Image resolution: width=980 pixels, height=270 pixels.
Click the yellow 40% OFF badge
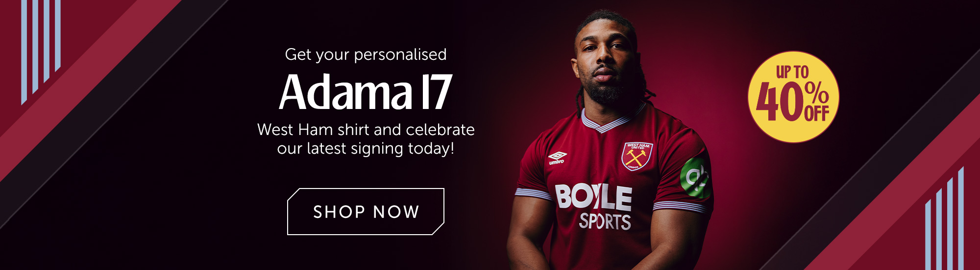[793, 97]
